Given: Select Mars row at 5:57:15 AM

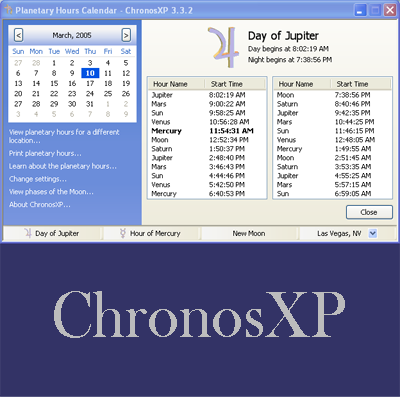Looking at the screenshot, I should tap(332, 185).
